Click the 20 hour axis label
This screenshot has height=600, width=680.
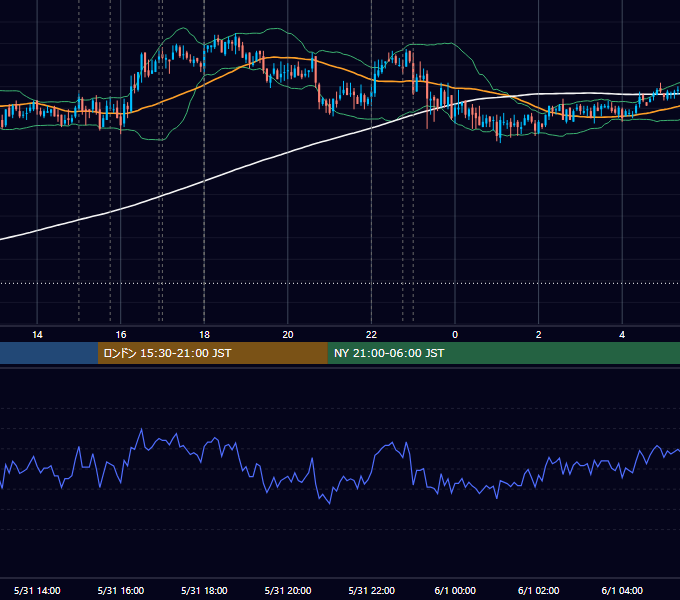(x=288, y=335)
